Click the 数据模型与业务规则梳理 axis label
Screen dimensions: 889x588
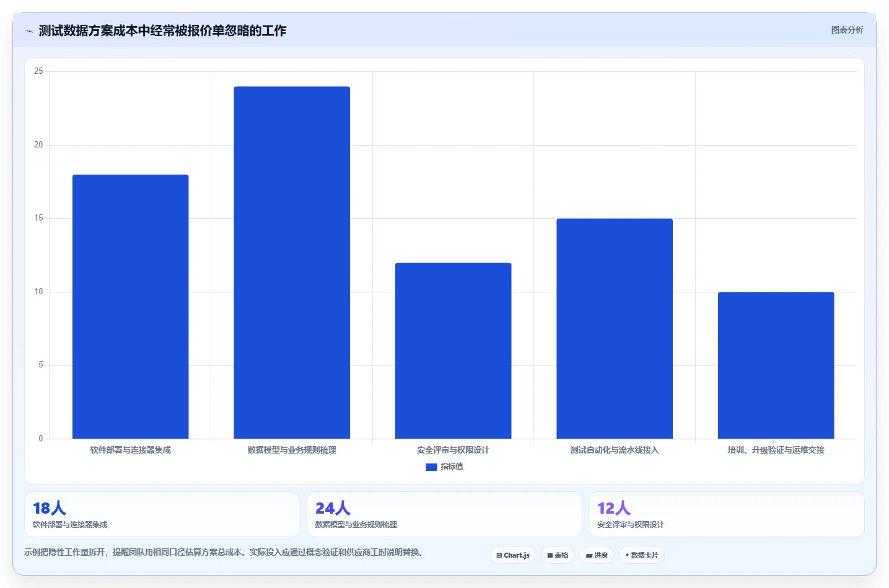[292, 450]
